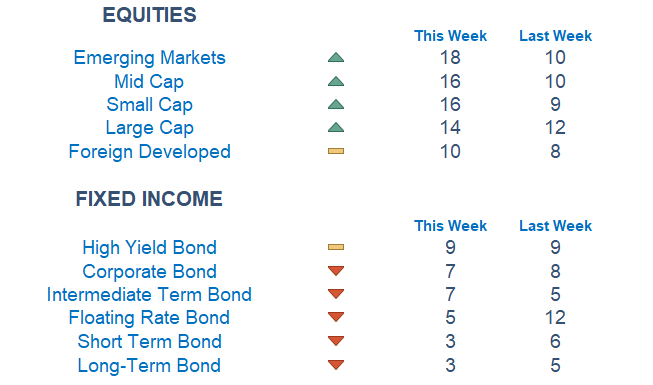Click the Long-Term Bond red down arrow

(x=336, y=365)
